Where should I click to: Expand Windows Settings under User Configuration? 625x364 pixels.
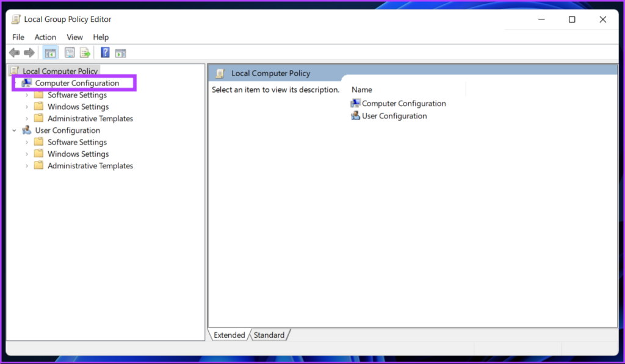point(27,154)
